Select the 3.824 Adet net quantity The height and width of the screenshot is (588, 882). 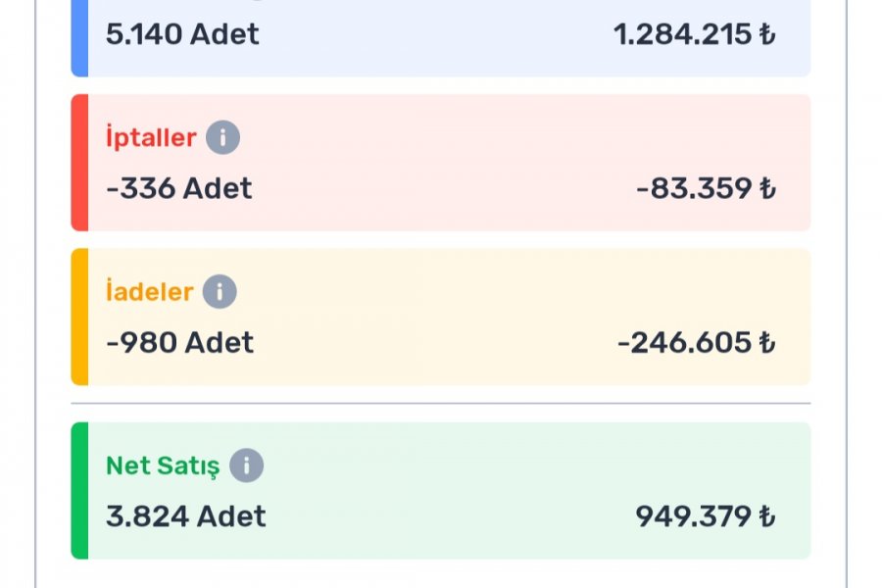pyautogui.click(x=185, y=516)
